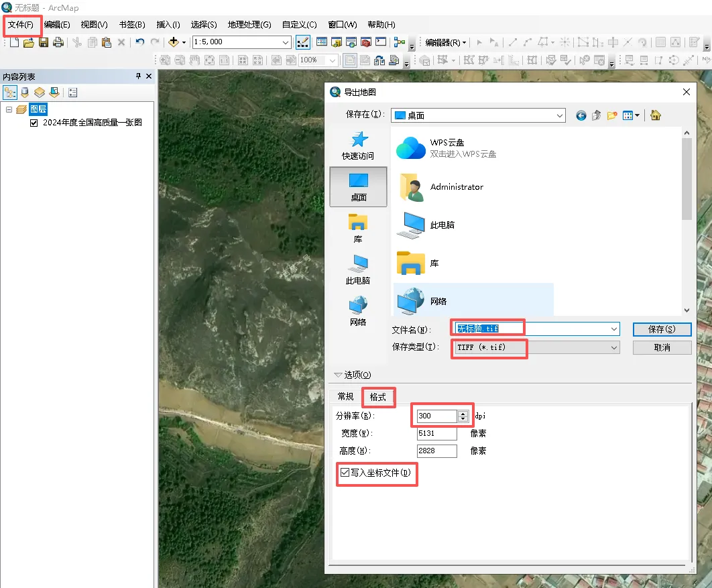Undo the last action
The width and height of the screenshot is (712, 588).
(140, 42)
